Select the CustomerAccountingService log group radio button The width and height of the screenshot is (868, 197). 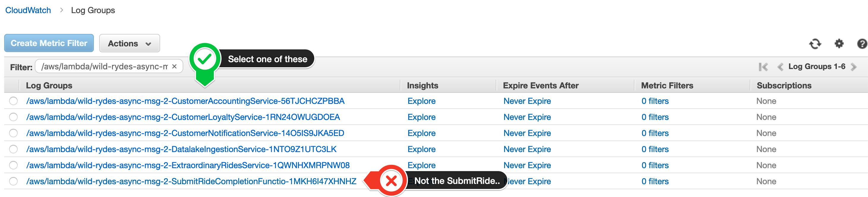pyautogui.click(x=13, y=101)
